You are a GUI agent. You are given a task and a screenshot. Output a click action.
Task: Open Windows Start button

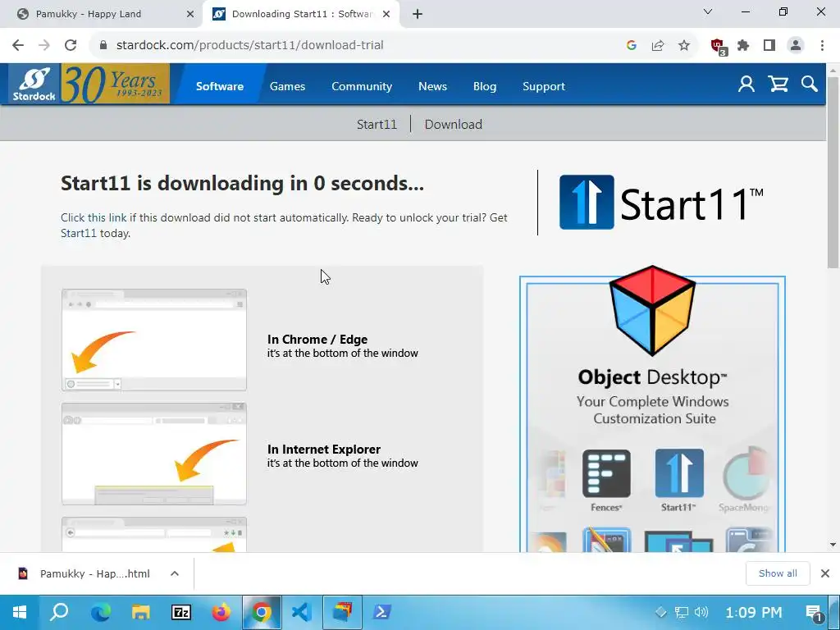tap(20, 612)
